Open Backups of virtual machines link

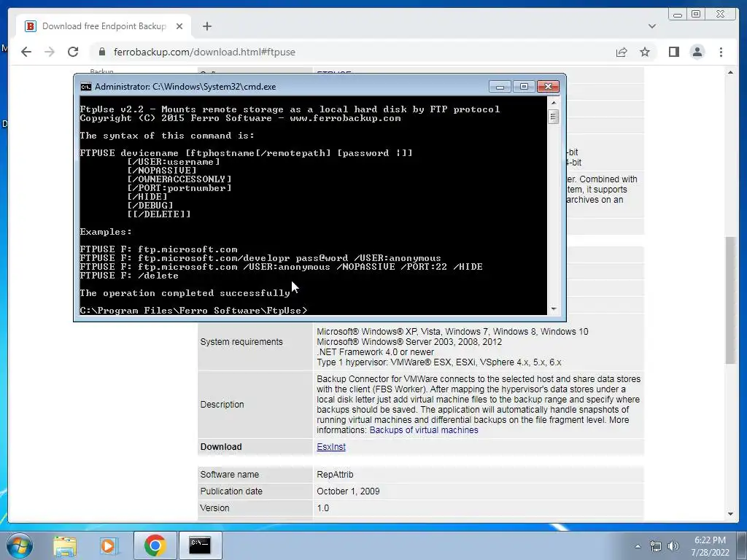pyautogui.click(x=424, y=430)
